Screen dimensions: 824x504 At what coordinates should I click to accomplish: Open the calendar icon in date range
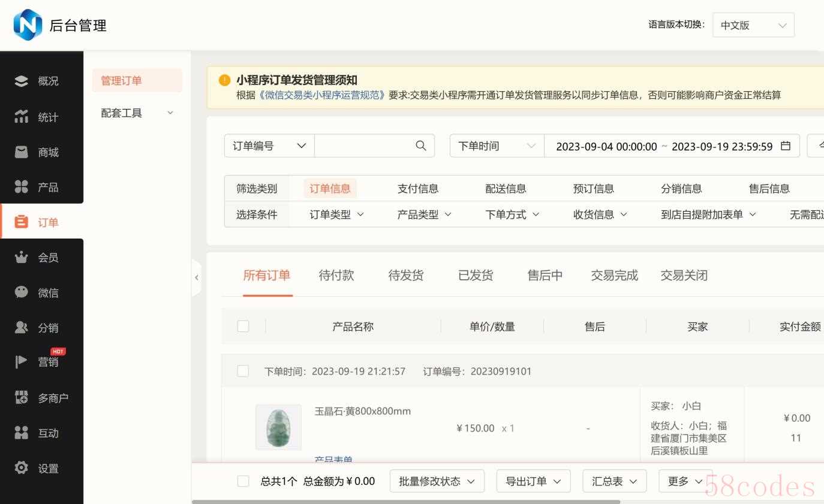click(786, 146)
